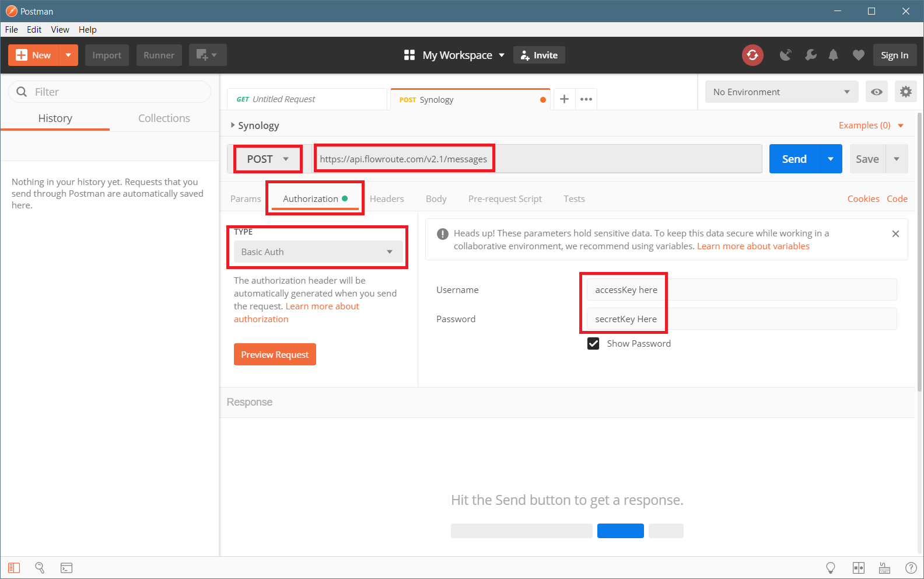This screenshot has width=924, height=579.
Task: Open the notifications bell
Action: tap(834, 55)
